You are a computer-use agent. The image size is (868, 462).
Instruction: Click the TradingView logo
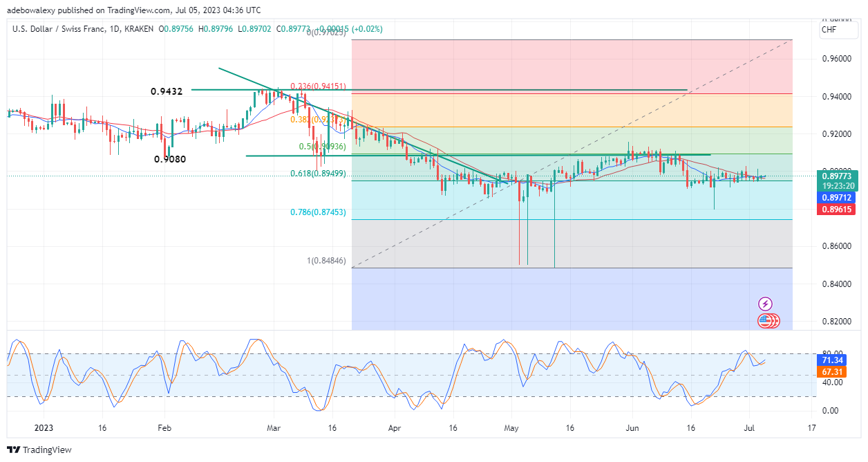tap(39, 450)
